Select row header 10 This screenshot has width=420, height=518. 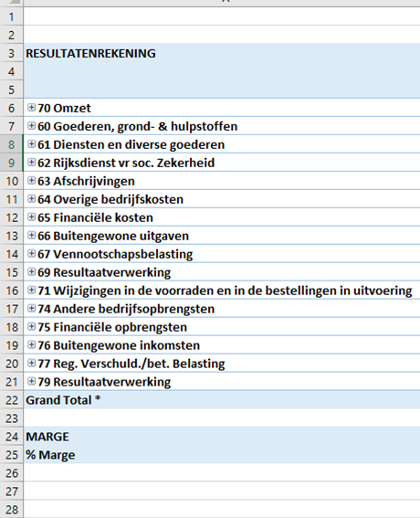[x=12, y=181]
